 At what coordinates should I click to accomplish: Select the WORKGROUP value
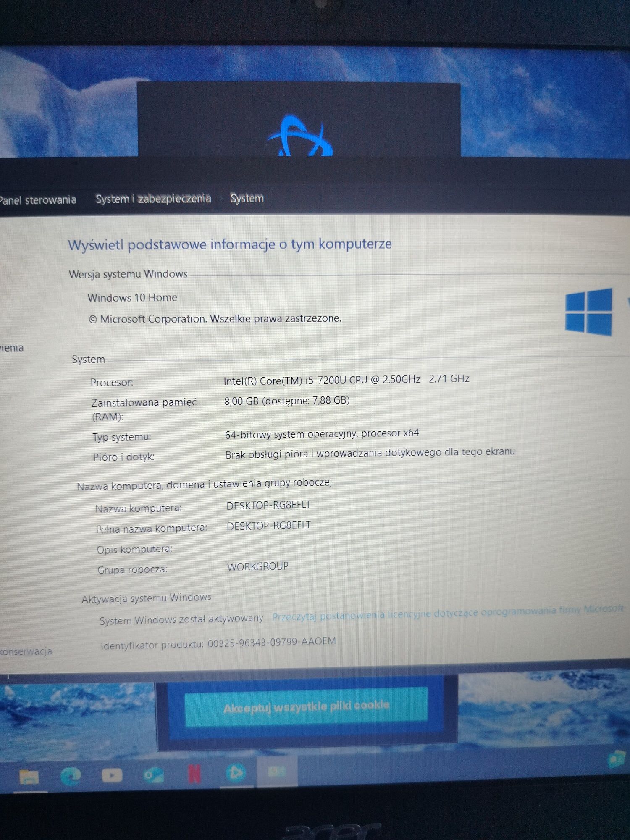click(258, 567)
